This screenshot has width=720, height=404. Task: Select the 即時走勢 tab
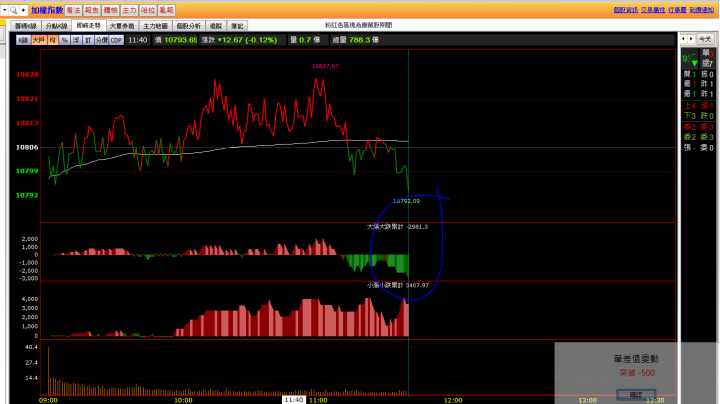click(x=89, y=26)
